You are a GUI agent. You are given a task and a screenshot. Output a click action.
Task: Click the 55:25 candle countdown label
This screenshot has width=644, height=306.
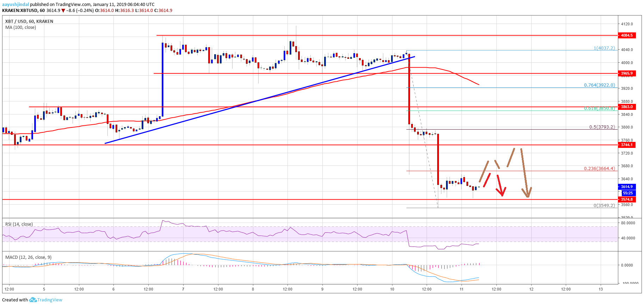click(627, 193)
